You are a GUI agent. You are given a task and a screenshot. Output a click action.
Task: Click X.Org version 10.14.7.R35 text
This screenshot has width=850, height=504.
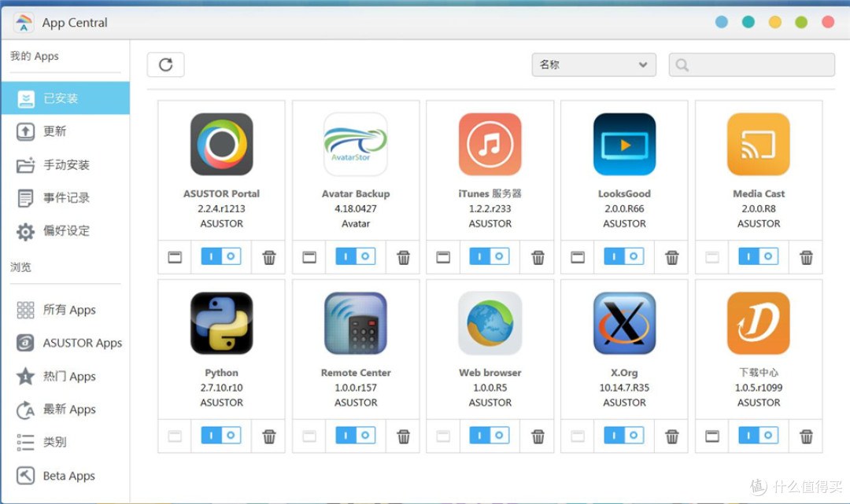(624, 388)
